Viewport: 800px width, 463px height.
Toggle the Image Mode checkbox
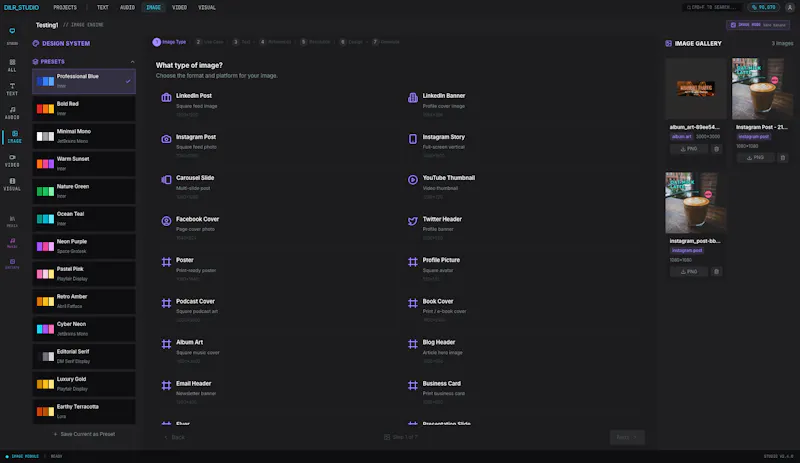tap(733, 25)
